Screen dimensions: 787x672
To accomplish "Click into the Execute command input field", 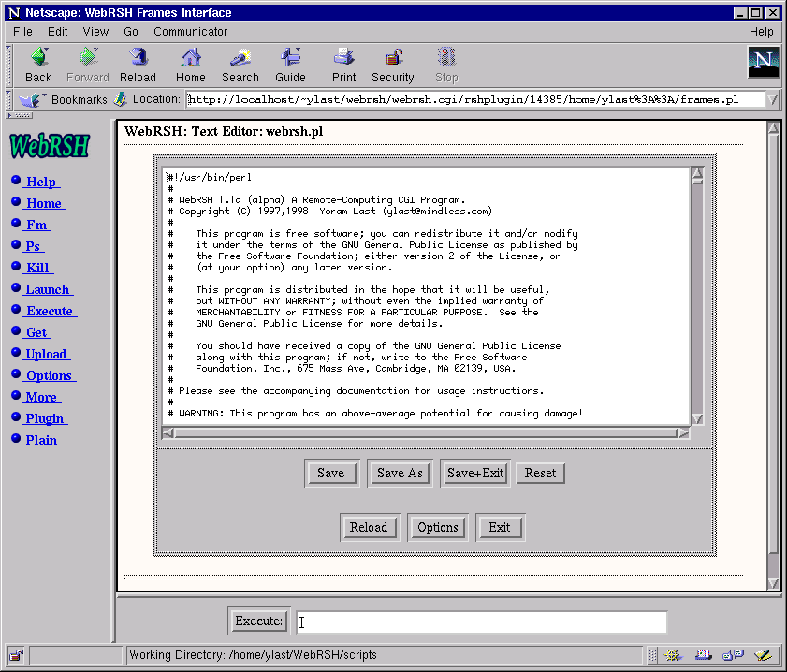I will click(482, 621).
